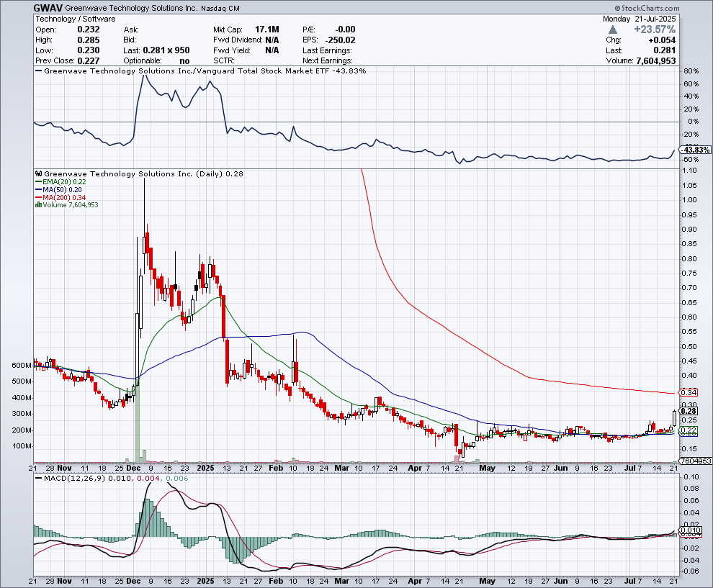Click the High value 0.285
This screenshot has width=713, height=588.
click(88, 40)
